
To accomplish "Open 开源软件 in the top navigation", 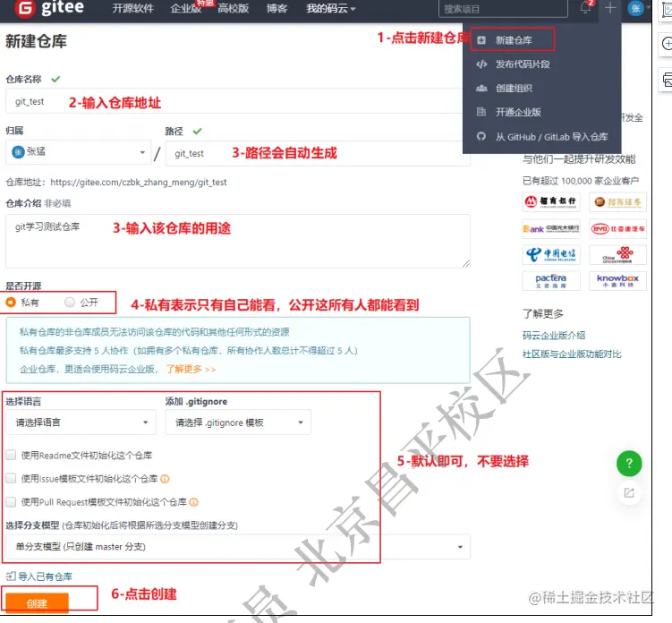I will click(x=132, y=8).
